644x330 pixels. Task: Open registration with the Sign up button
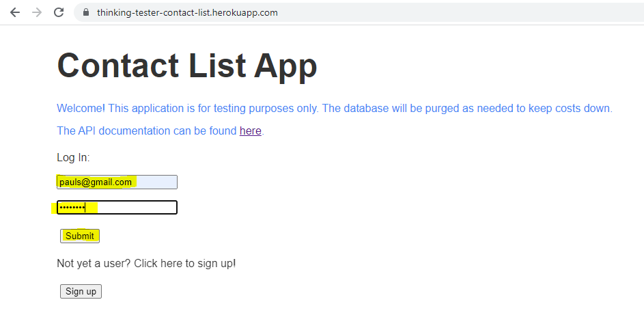pos(81,291)
